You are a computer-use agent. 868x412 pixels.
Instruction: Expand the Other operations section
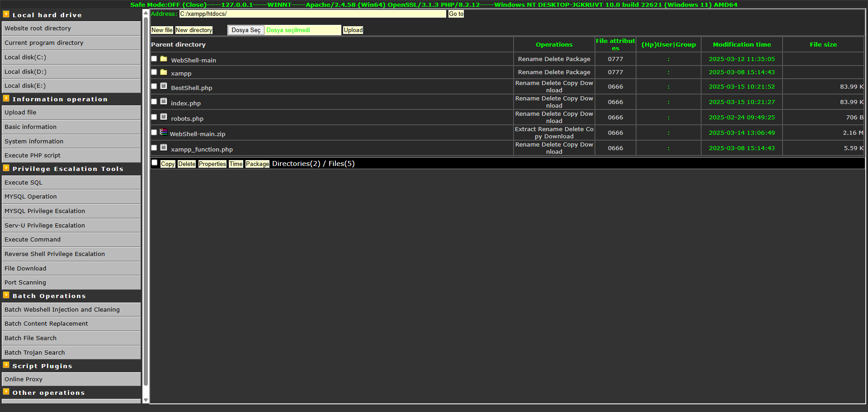click(6, 392)
